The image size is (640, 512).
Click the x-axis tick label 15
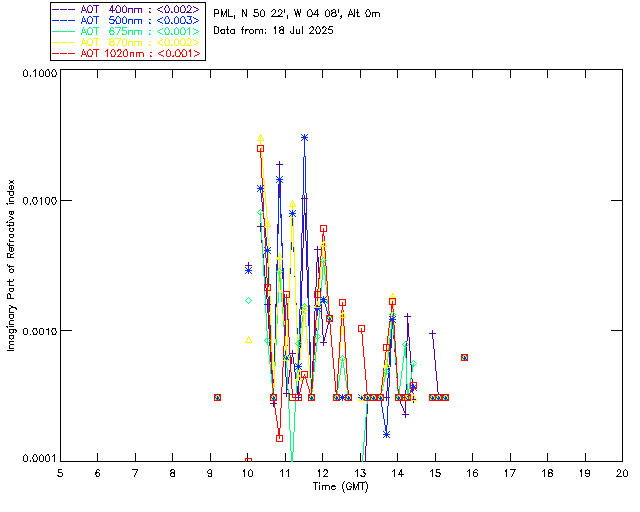(x=435, y=473)
